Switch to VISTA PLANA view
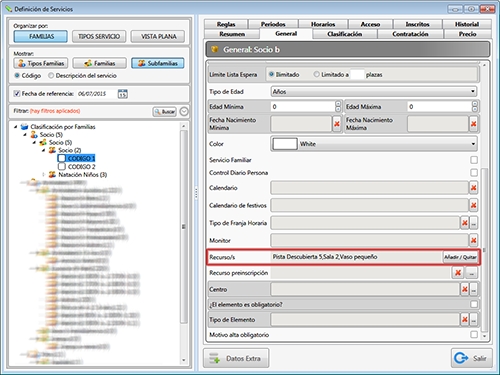The width and height of the screenshot is (500, 375). [x=158, y=36]
